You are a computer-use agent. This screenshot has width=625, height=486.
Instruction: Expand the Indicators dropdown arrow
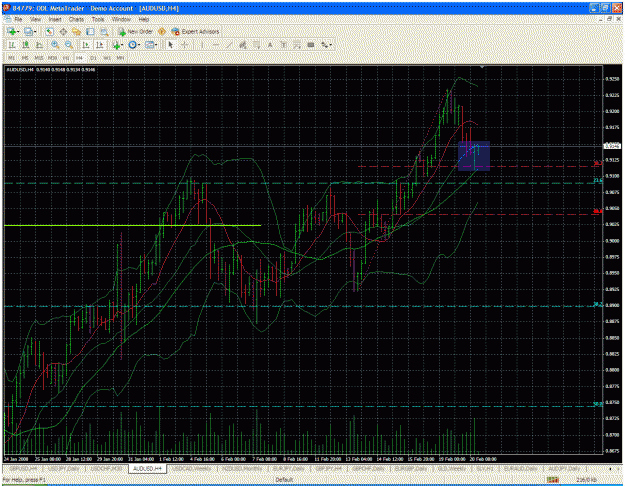pos(123,45)
